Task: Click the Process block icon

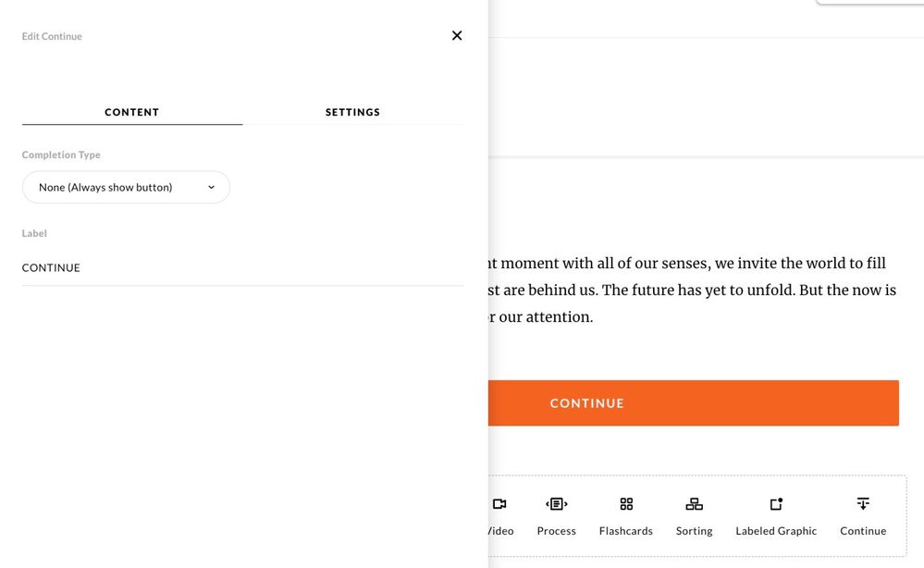Action: pos(556,504)
